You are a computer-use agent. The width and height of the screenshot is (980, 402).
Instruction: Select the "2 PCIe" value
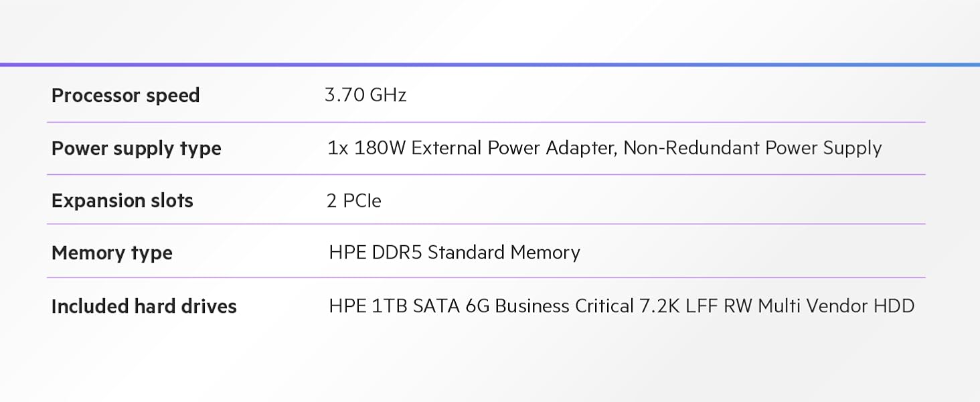click(x=353, y=201)
